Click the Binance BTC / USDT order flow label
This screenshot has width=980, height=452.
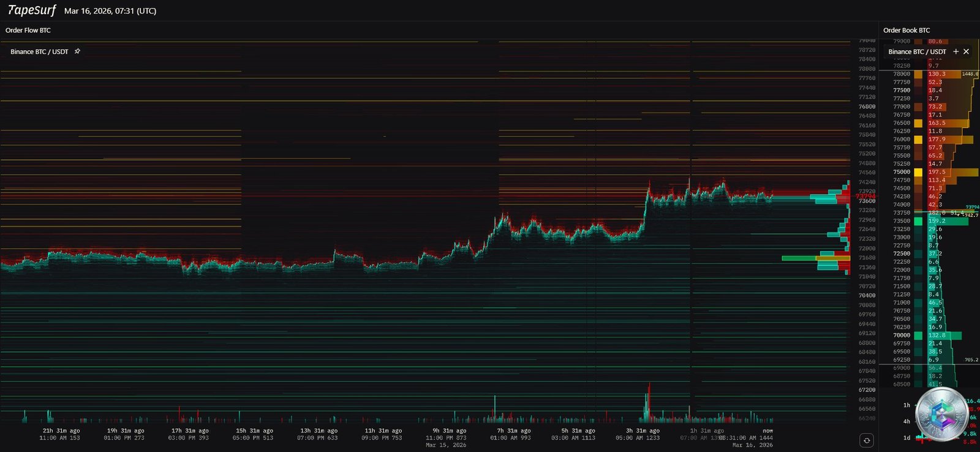coord(39,51)
